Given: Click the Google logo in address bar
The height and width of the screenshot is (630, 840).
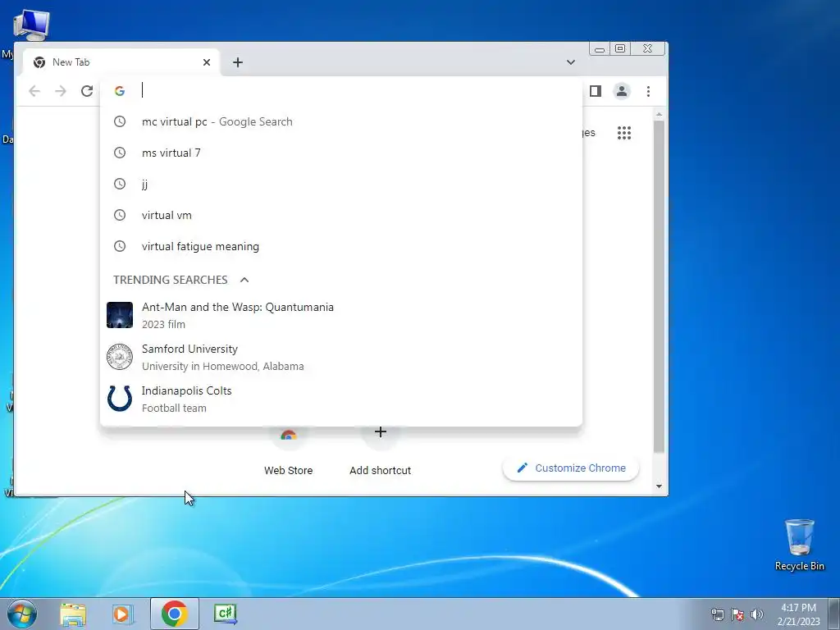Looking at the screenshot, I should [x=120, y=91].
